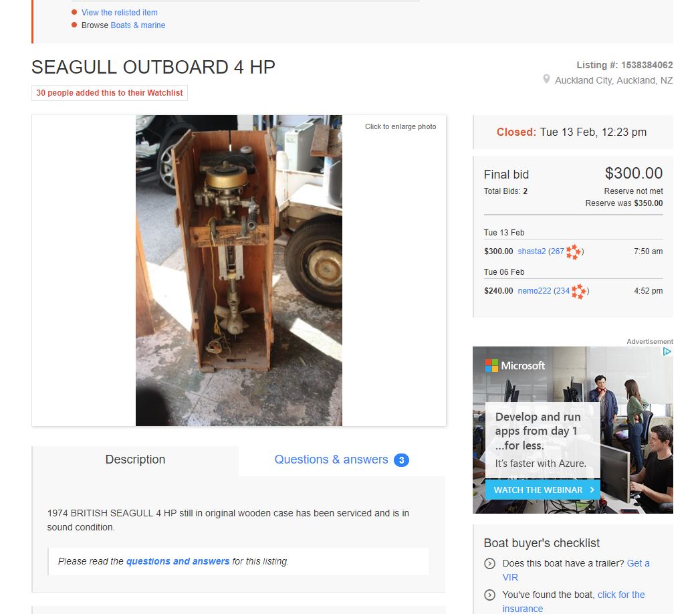This screenshot has width=700, height=614.
Task: Open the View the relisted item link
Action: [x=119, y=13]
